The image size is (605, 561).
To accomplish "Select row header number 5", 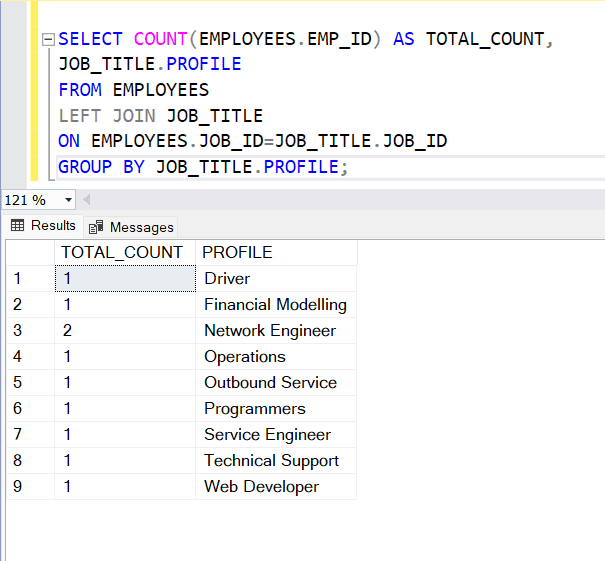I will [30, 383].
